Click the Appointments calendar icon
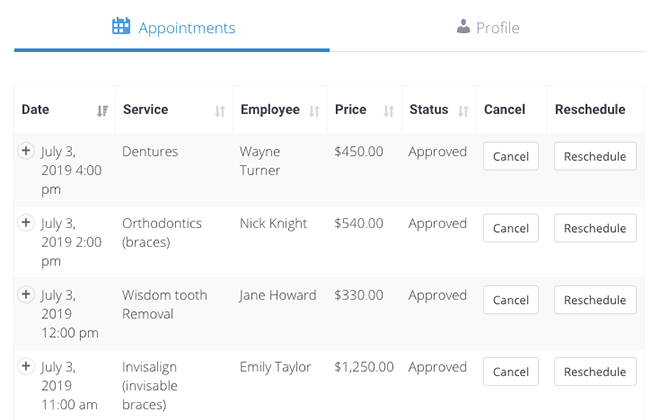The image size is (660, 420). coord(121,26)
